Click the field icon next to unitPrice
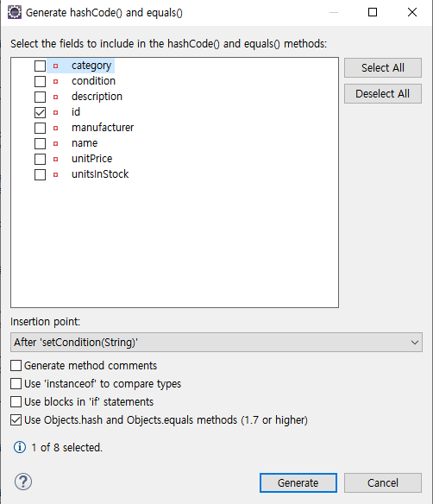The height and width of the screenshot is (504, 433). [x=55, y=159]
